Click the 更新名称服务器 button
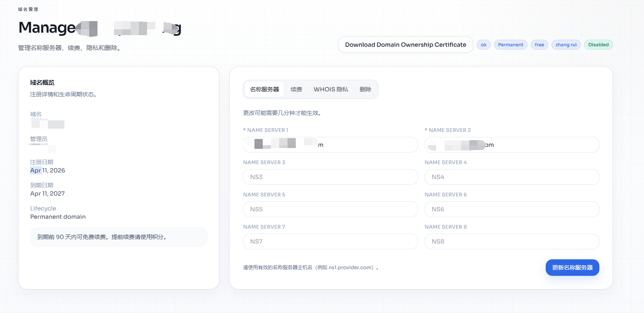Viewport: 644px width, 313px height. (572, 268)
